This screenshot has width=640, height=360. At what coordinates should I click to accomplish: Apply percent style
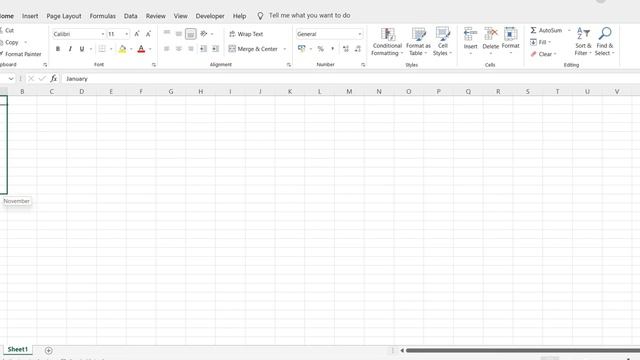[x=320, y=49]
